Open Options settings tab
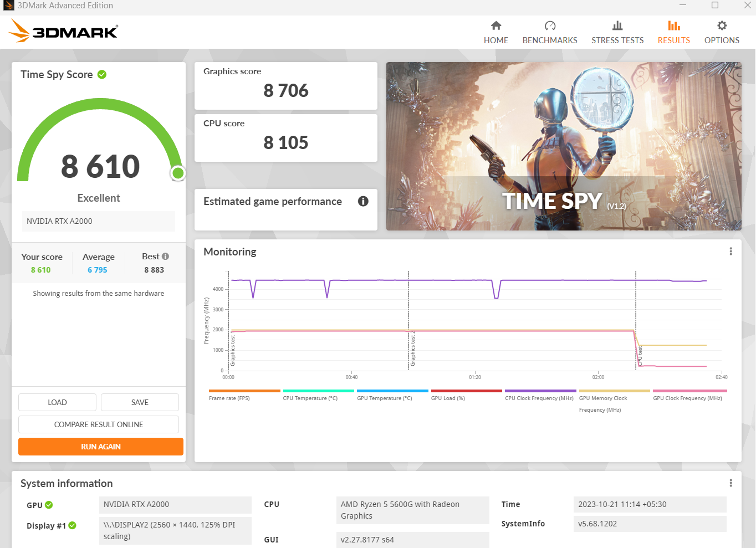The height and width of the screenshot is (548, 756). (722, 33)
